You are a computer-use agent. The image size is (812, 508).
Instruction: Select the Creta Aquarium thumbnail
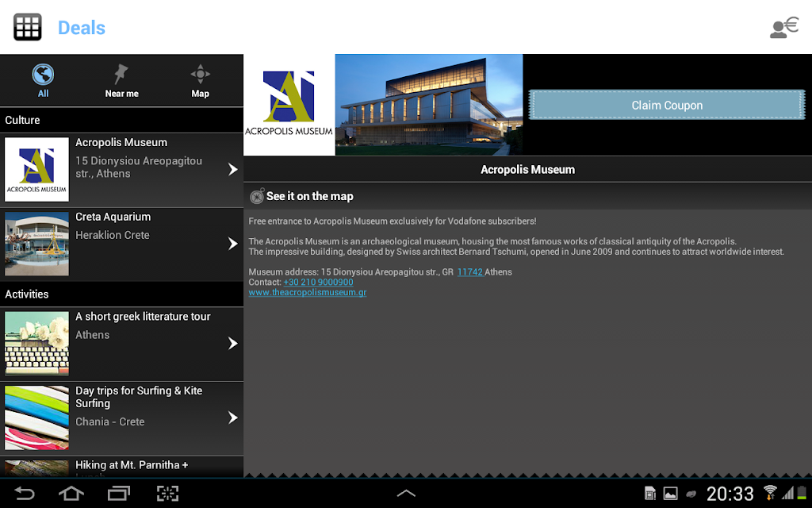click(36, 244)
